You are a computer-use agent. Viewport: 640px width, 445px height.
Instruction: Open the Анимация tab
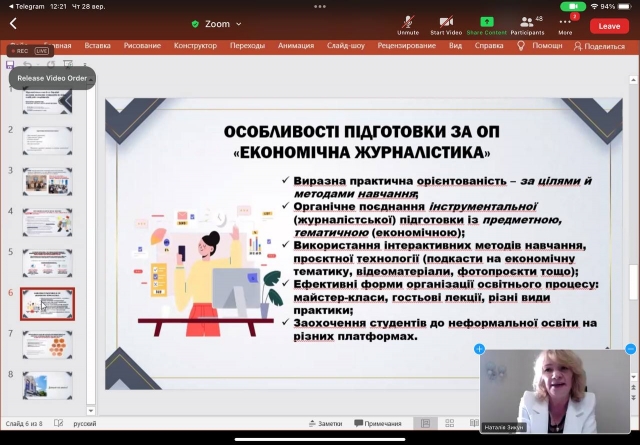(296, 45)
